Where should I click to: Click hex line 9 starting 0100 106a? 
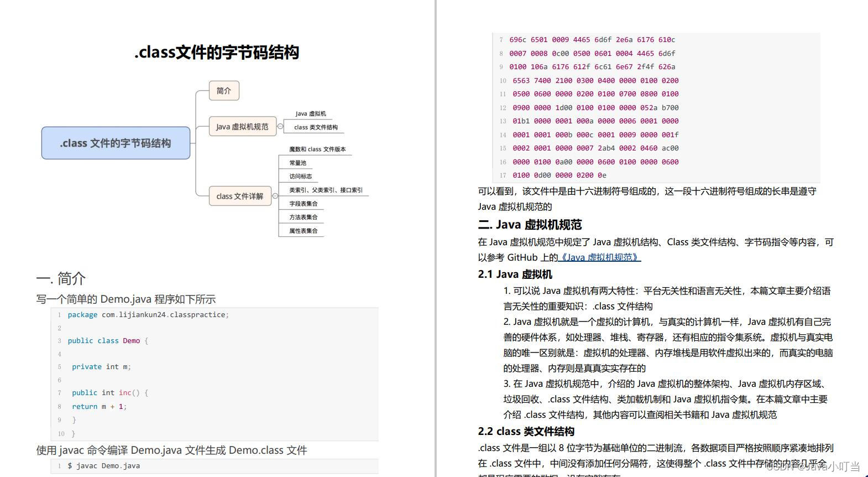click(592, 67)
